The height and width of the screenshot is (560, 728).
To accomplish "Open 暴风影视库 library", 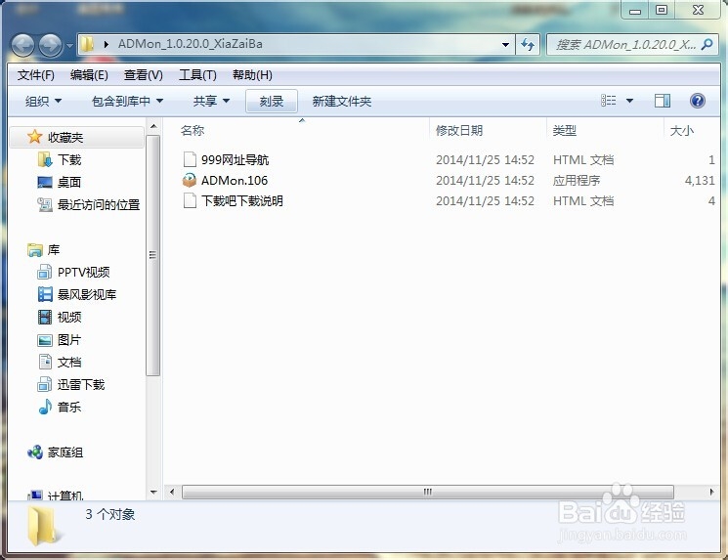I will [87, 294].
